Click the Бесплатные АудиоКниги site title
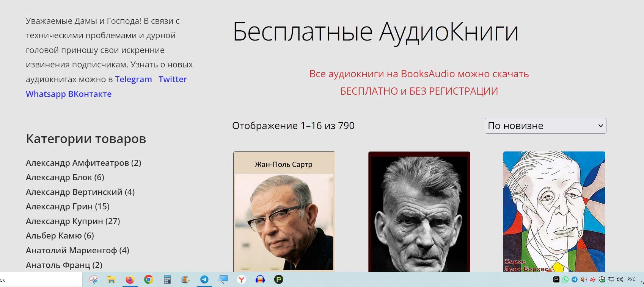 coord(375,31)
